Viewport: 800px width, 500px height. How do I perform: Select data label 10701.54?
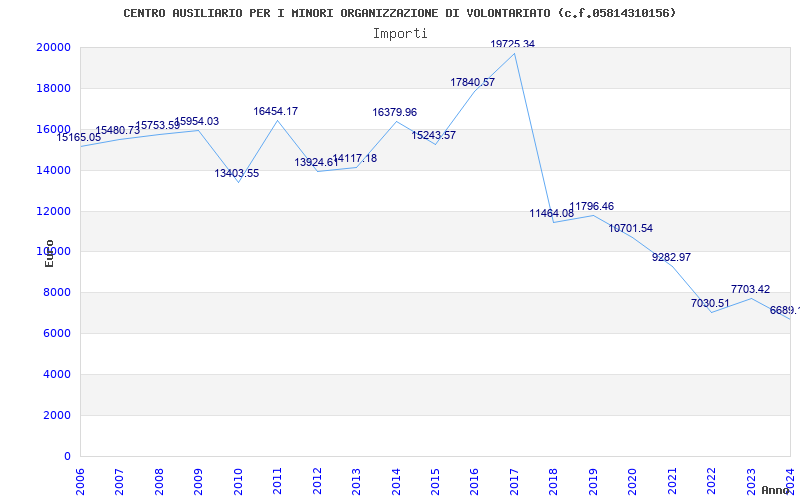click(x=631, y=229)
